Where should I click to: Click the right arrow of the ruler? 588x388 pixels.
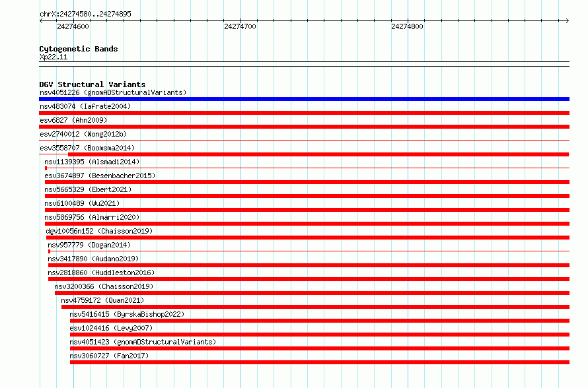click(568, 21)
